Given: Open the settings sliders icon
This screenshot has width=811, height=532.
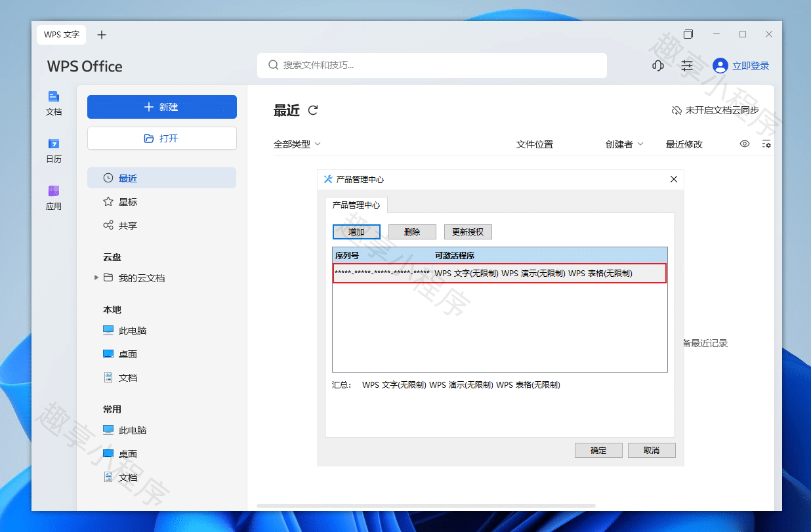Looking at the screenshot, I should coord(686,66).
